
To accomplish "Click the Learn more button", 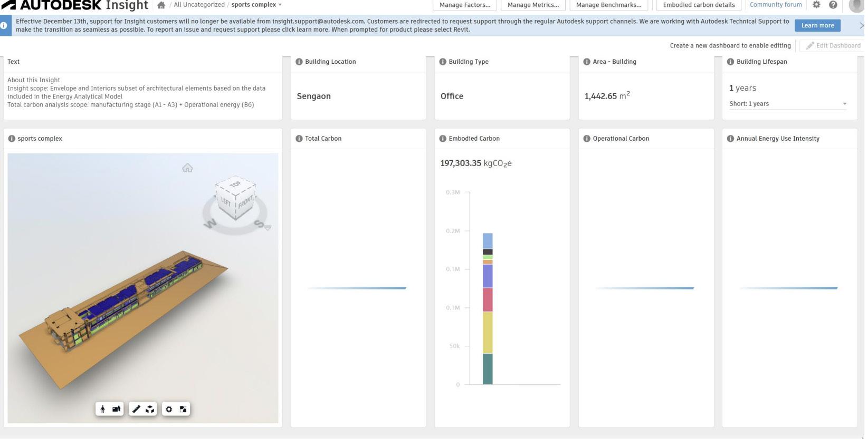I will (817, 25).
